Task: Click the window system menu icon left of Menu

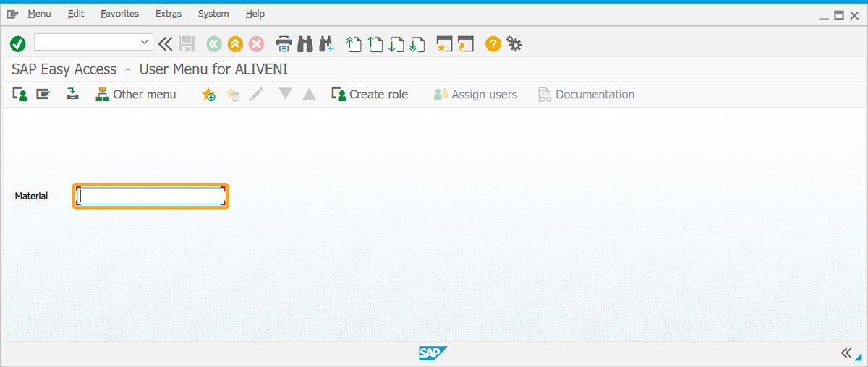Action: (12, 14)
